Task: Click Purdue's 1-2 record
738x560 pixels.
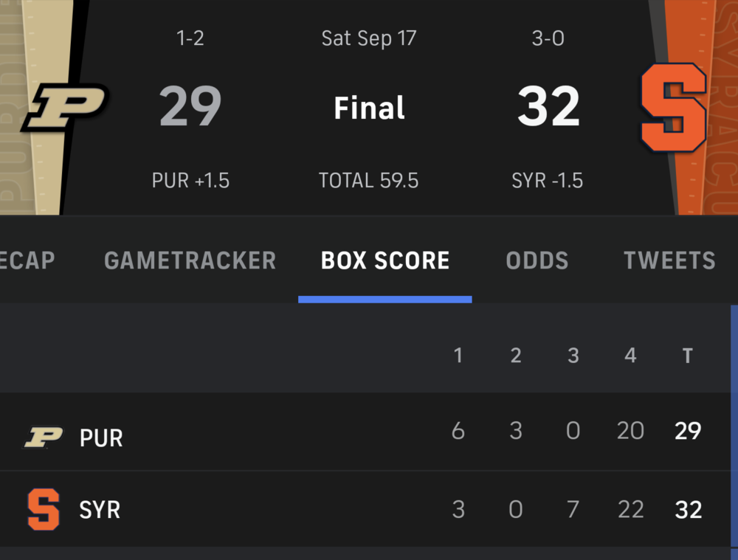Action: [190, 38]
